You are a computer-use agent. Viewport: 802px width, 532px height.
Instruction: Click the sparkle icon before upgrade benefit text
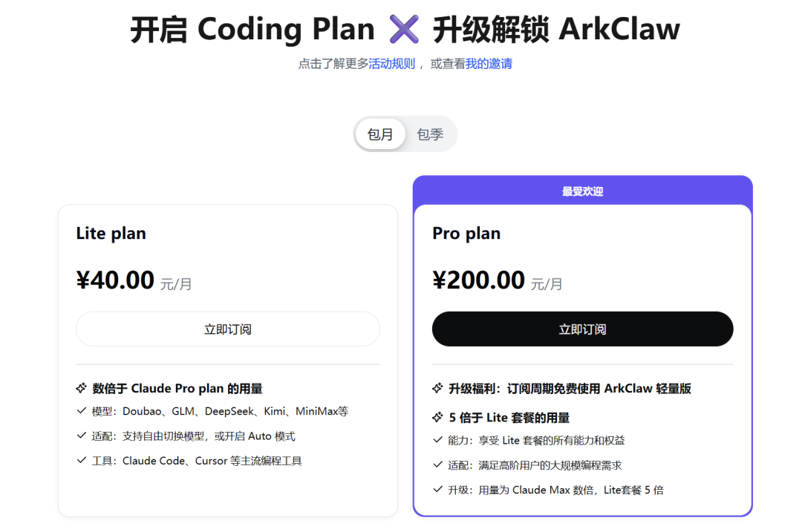pos(439,387)
